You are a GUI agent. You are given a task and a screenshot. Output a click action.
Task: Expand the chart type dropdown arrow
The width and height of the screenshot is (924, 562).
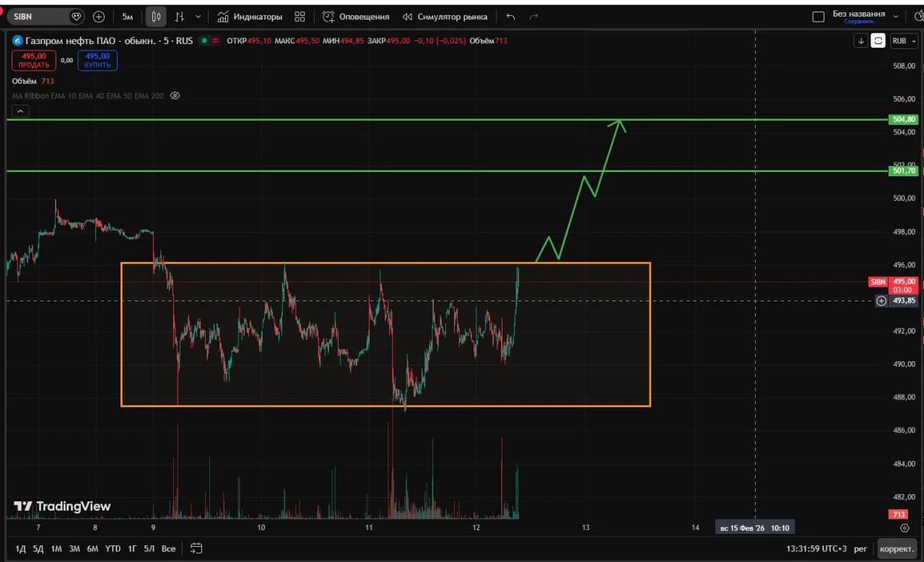pos(199,17)
